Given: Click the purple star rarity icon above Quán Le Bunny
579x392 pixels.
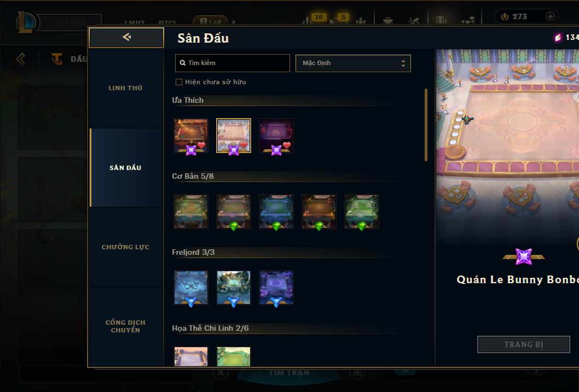Looking at the screenshot, I should pyautogui.click(x=524, y=256).
